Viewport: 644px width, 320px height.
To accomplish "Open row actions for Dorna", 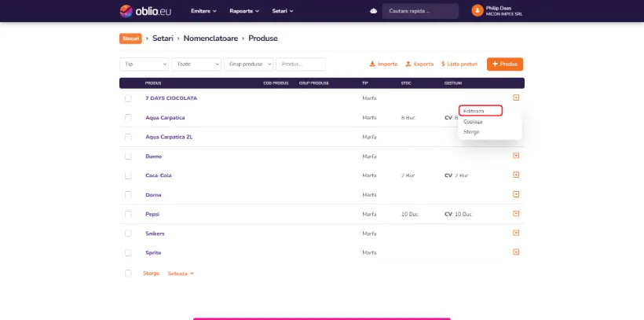I will (x=516, y=194).
